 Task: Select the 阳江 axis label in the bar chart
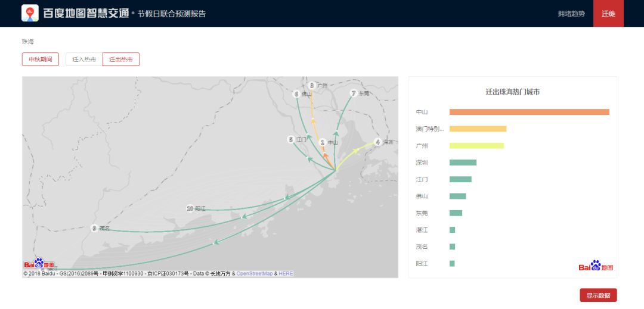[422, 264]
